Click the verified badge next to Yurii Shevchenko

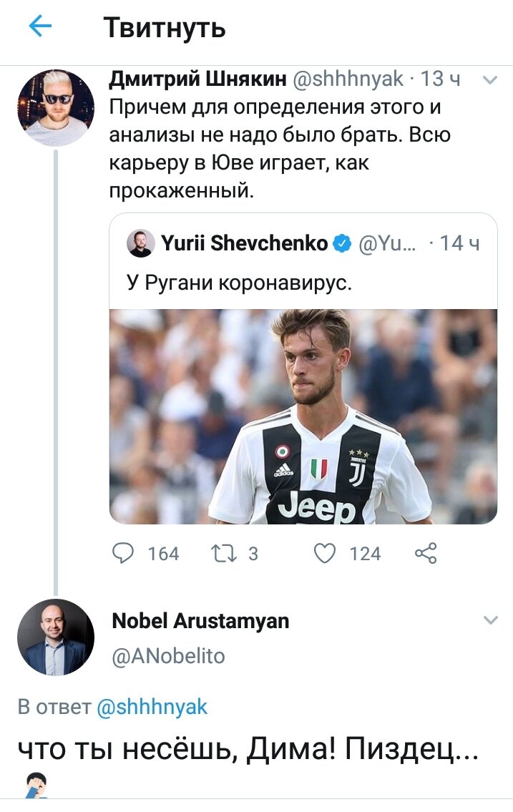(x=343, y=242)
